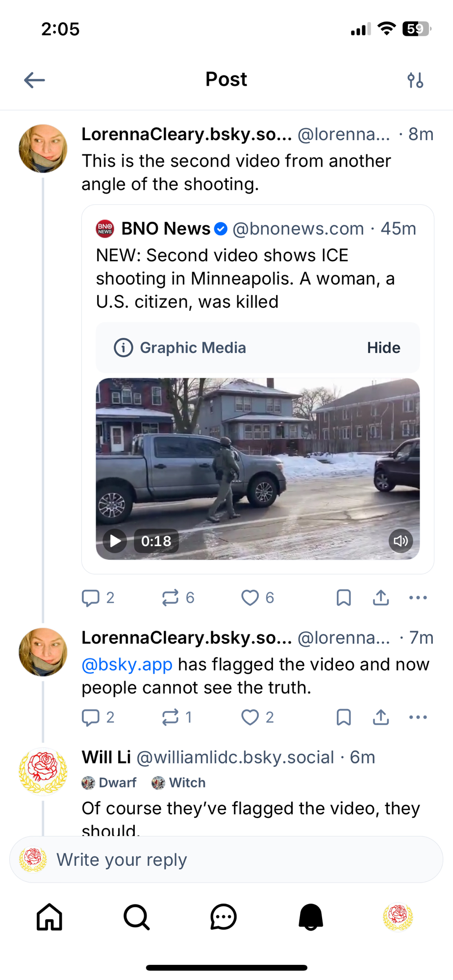The height and width of the screenshot is (980, 453).
Task: Tap the back arrow icon
Action: coord(34,80)
